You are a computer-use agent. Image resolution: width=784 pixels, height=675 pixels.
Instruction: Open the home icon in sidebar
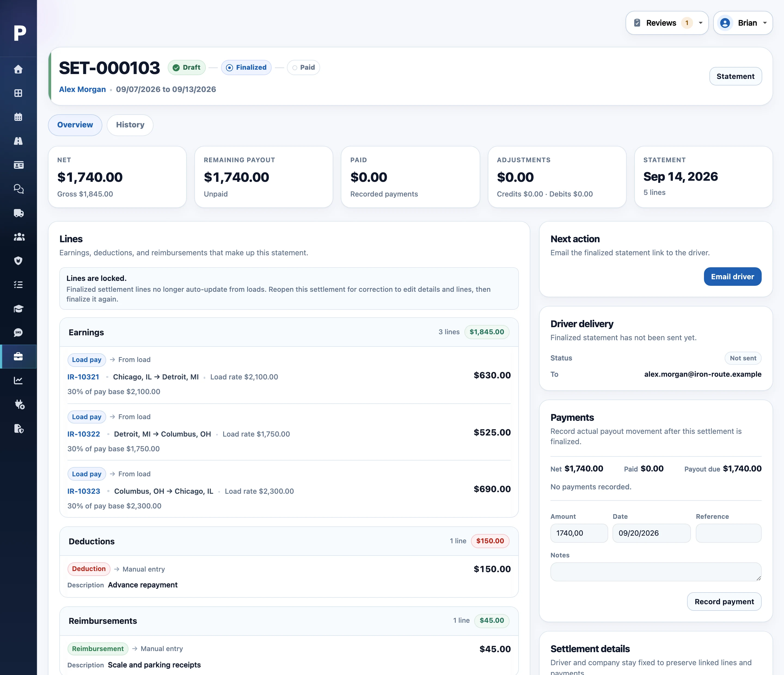18,69
